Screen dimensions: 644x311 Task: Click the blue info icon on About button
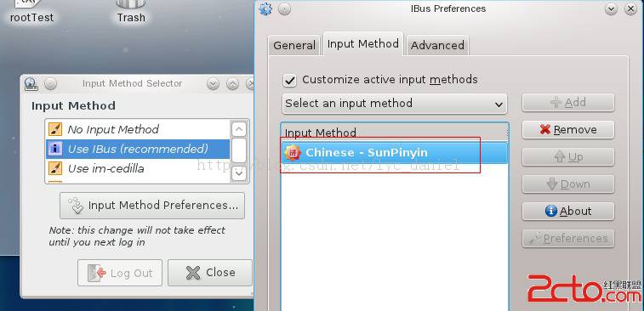pyautogui.click(x=550, y=211)
